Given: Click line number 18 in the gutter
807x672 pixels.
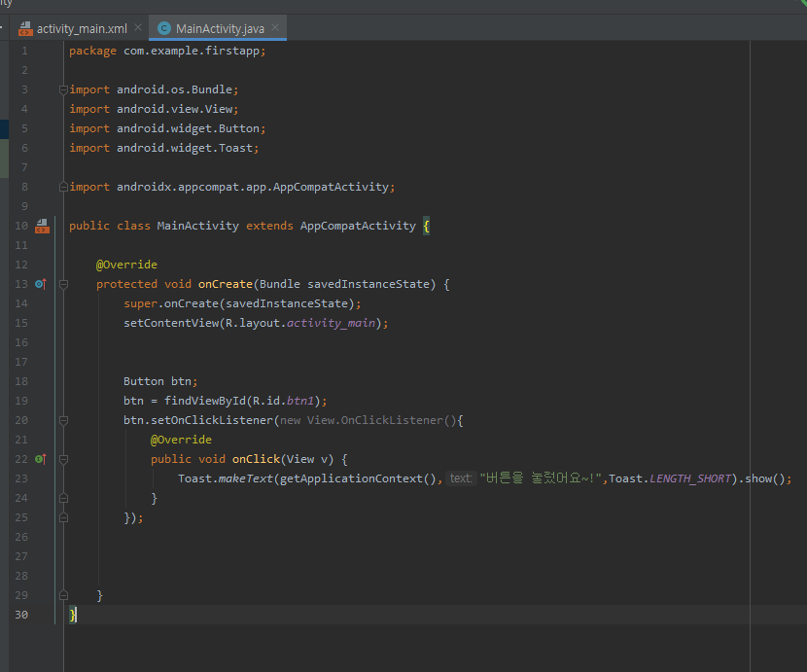Looking at the screenshot, I should pos(21,381).
